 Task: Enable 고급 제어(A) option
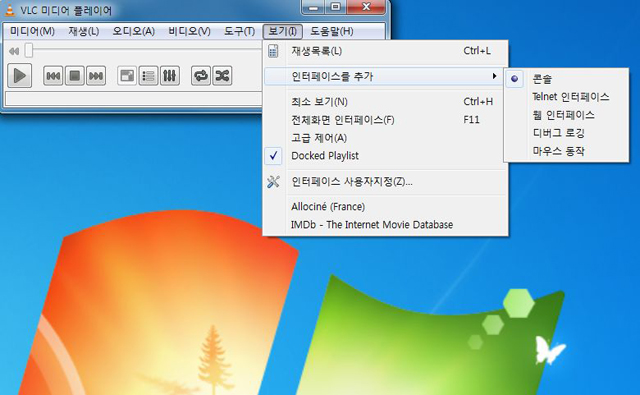tap(385, 138)
